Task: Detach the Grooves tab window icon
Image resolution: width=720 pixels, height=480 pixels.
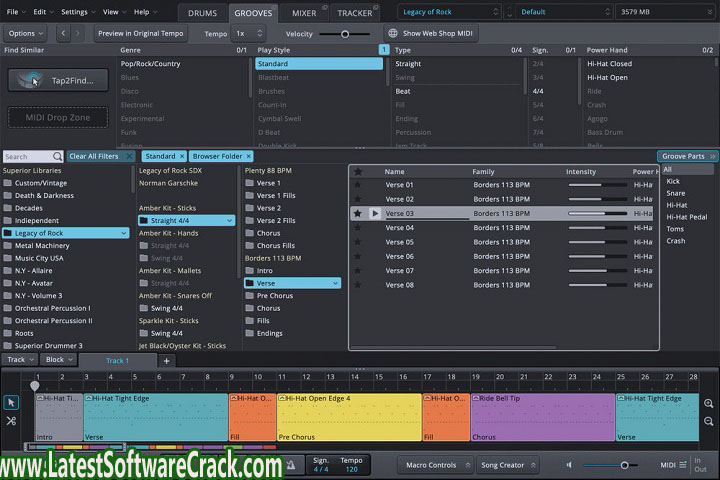Action: tap(274, 7)
